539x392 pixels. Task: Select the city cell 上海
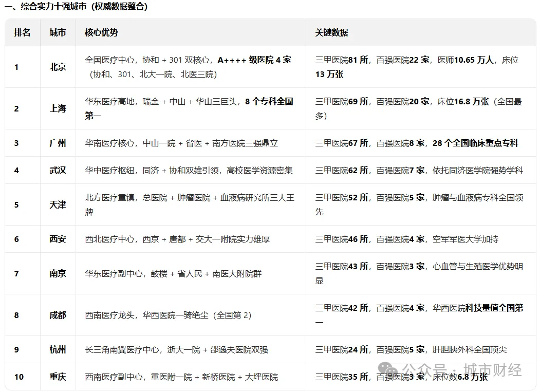[x=58, y=108]
